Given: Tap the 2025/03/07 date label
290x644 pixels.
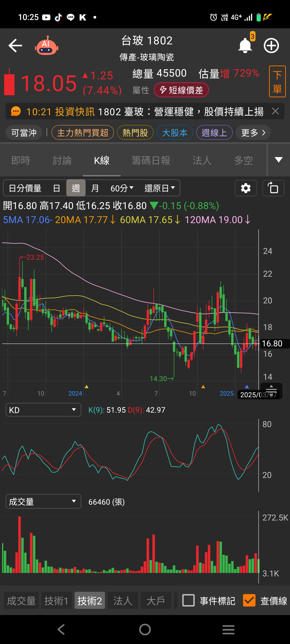Looking at the screenshot, I should [x=259, y=394].
